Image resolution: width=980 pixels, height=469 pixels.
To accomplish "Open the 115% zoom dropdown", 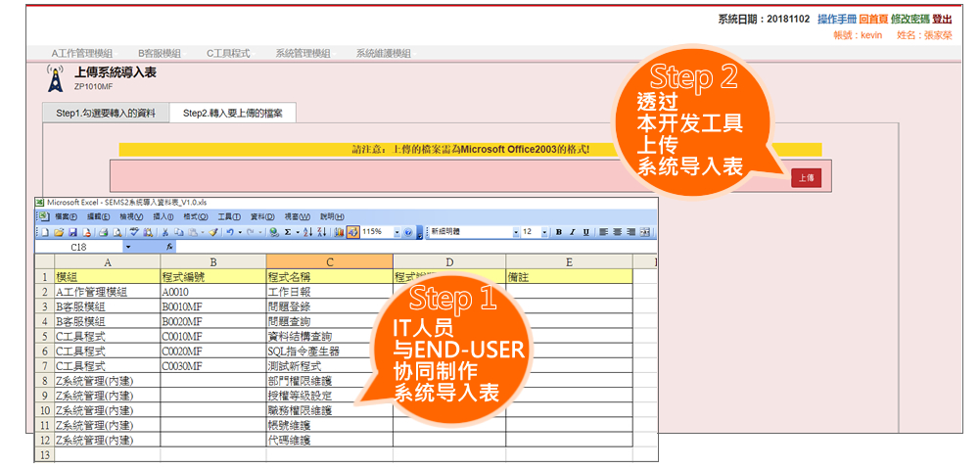I will (x=397, y=232).
